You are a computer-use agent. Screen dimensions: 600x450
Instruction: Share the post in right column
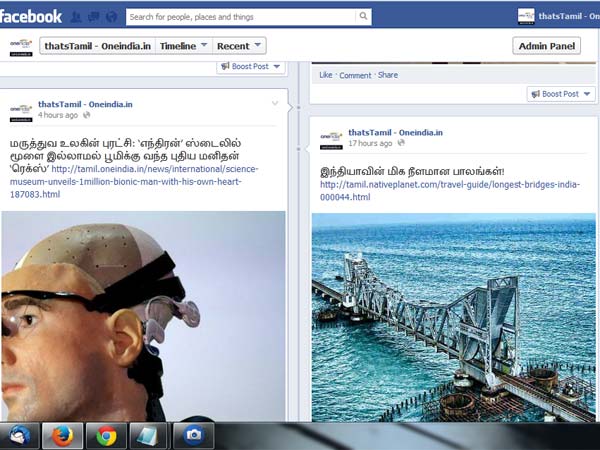388,75
